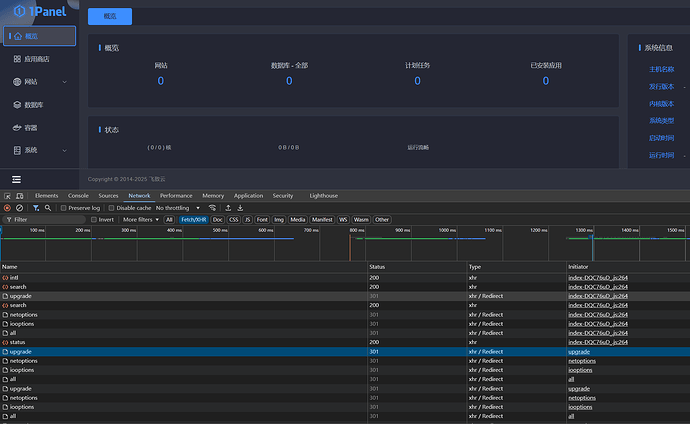Toggle the CSS type filter

(x=234, y=219)
